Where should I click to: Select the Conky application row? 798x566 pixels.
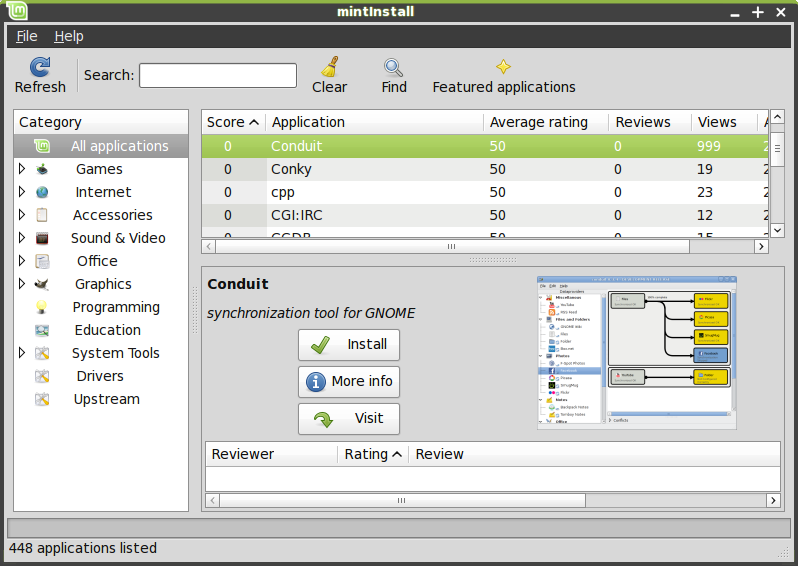(x=485, y=169)
